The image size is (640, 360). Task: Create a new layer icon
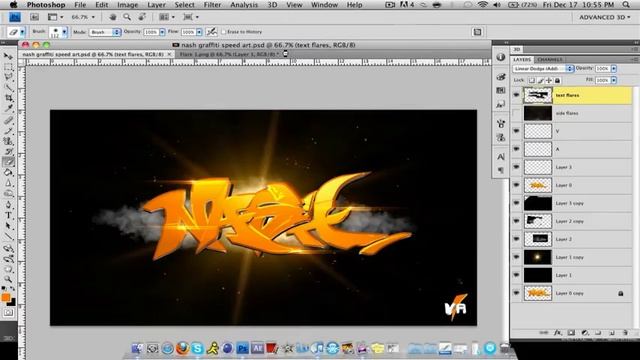point(611,333)
